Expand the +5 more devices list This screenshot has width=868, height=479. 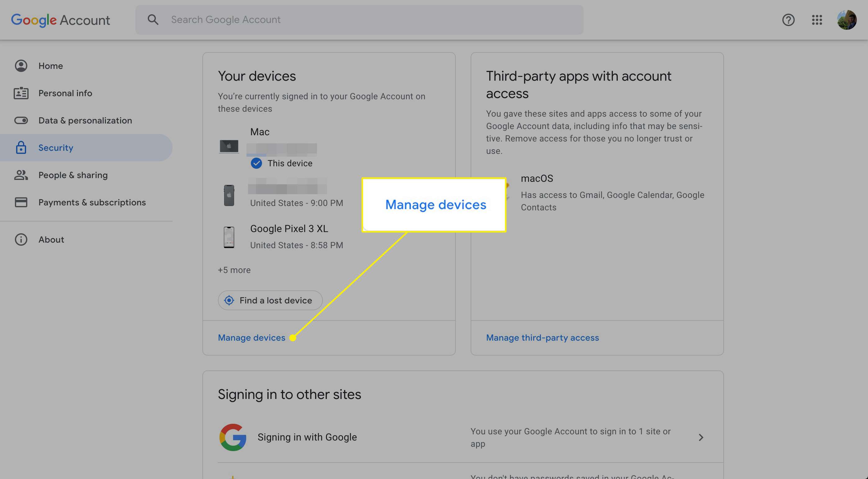click(x=234, y=270)
